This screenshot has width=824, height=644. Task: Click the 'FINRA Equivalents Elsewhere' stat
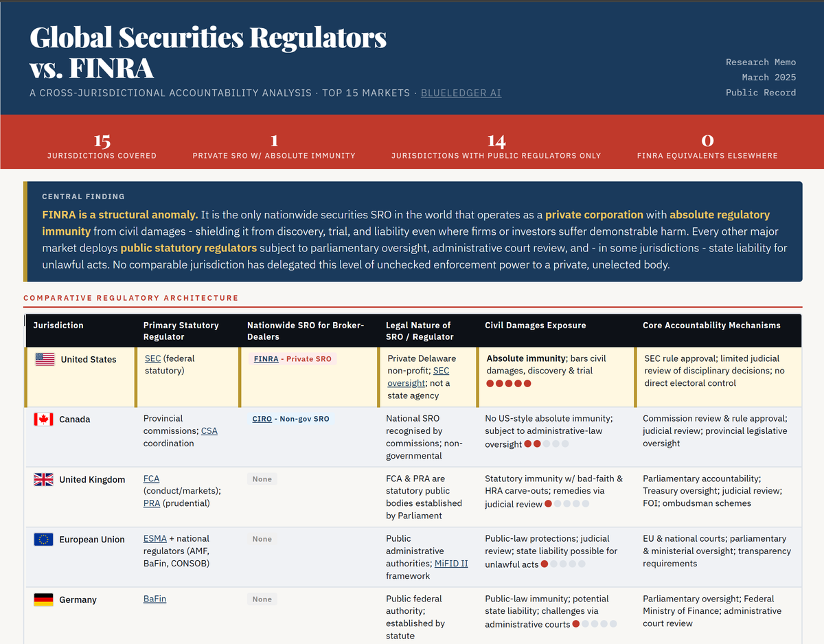pos(707,147)
